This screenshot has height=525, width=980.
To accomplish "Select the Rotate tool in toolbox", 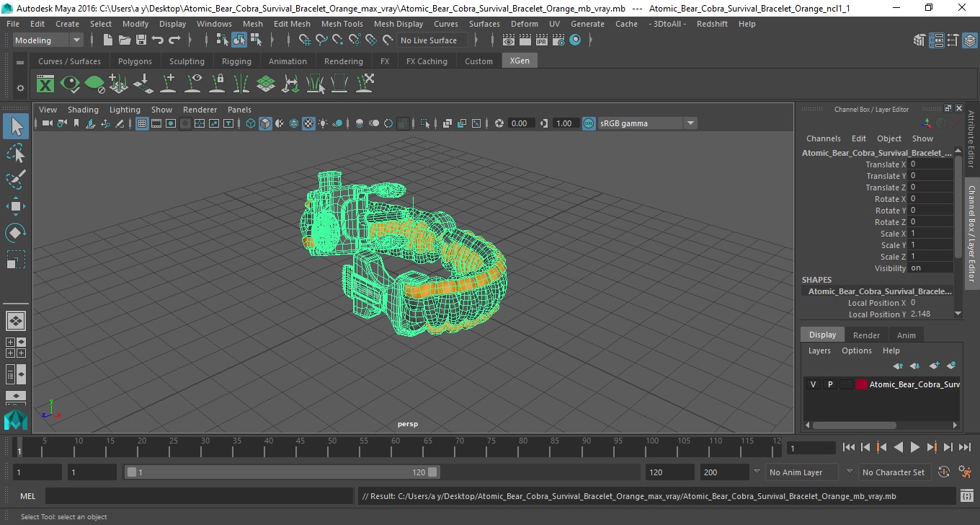I will (x=16, y=233).
